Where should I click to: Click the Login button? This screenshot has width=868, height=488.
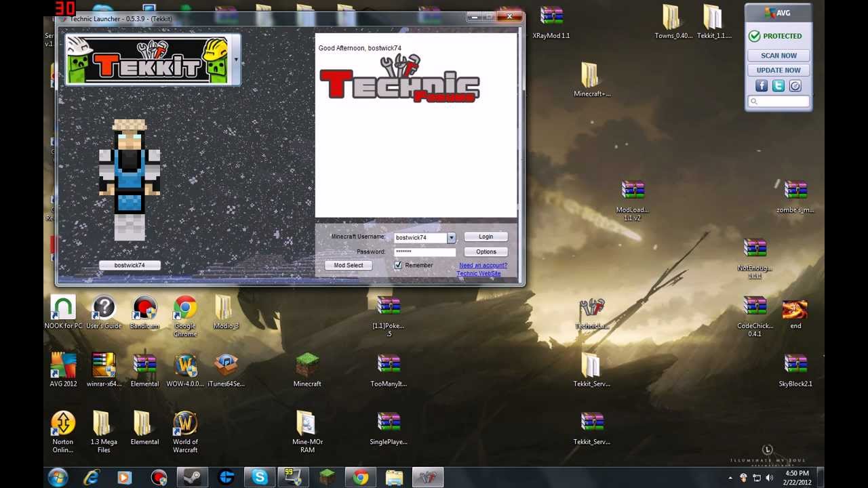click(486, 237)
